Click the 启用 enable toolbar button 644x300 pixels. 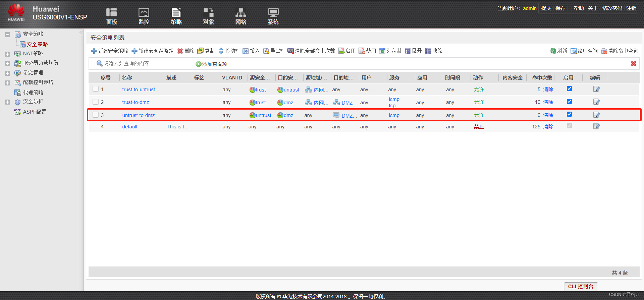click(347, 51)
